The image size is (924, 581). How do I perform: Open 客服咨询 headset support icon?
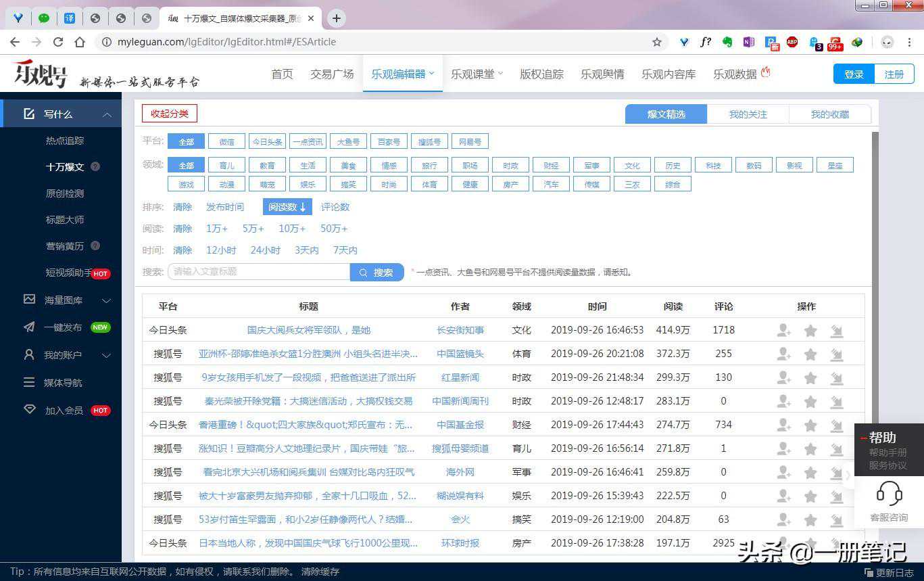(889, 494)
